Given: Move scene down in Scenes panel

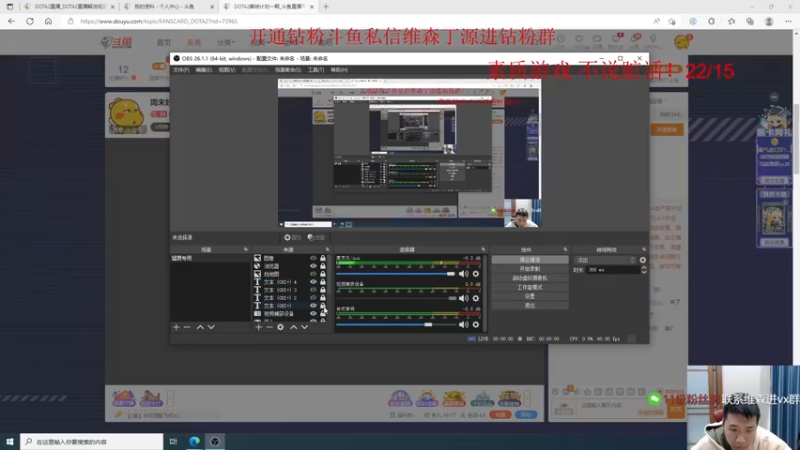Looking at the screenshot, I should (x=211, y=327).
